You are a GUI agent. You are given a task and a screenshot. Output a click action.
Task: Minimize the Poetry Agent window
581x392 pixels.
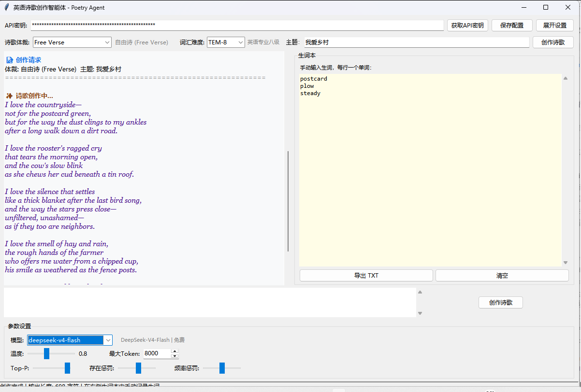(523, 7)
